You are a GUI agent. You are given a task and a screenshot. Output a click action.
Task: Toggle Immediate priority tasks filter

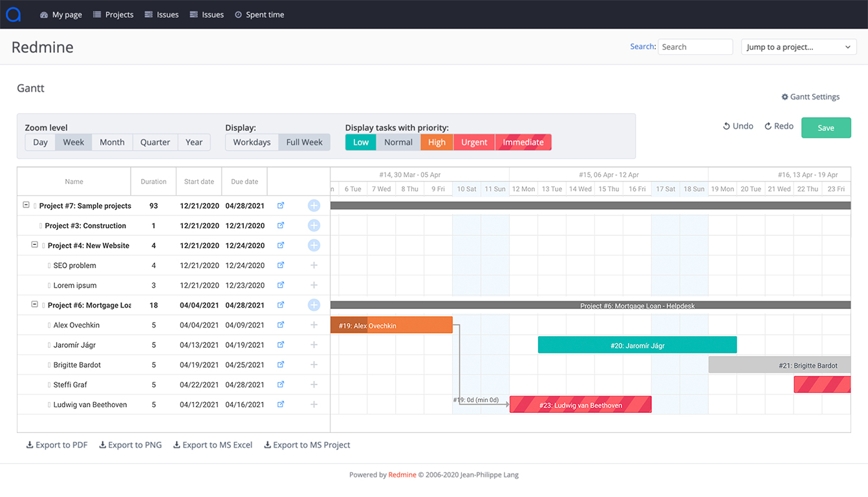523,142
